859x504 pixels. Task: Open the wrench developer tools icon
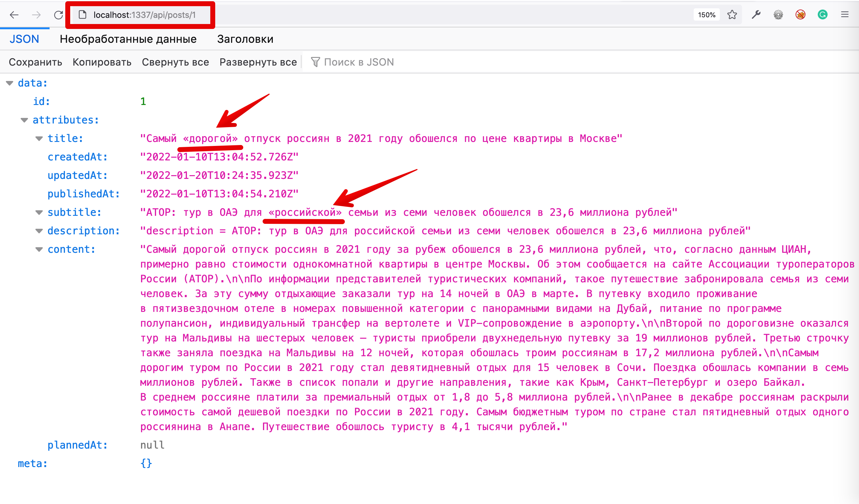[x=756, y=15]
